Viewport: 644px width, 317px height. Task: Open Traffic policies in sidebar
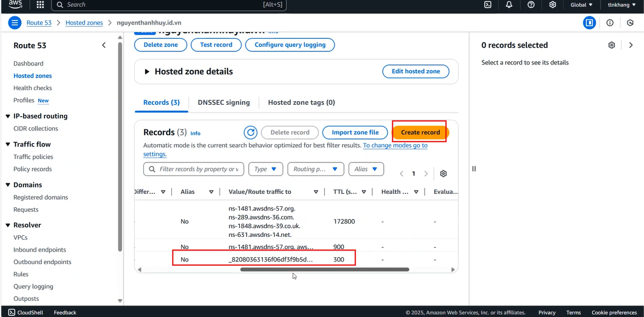[34, 157]
